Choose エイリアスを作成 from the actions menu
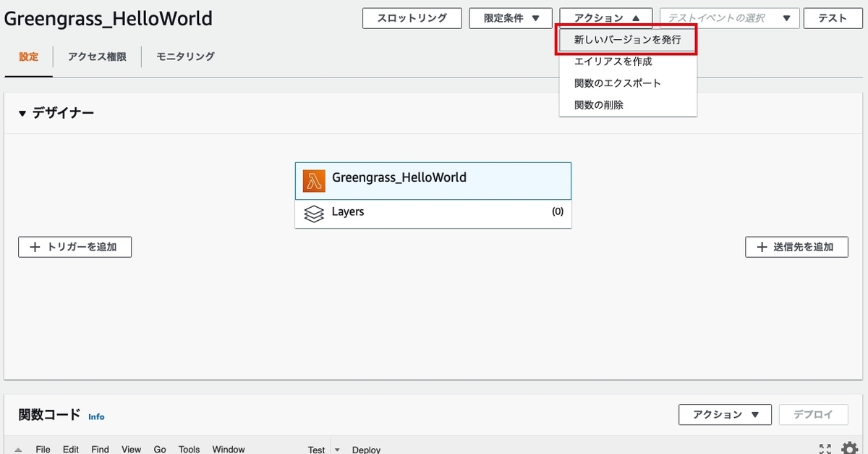The width and height of the screenshot is (868, 454). [x=613, y=62]
